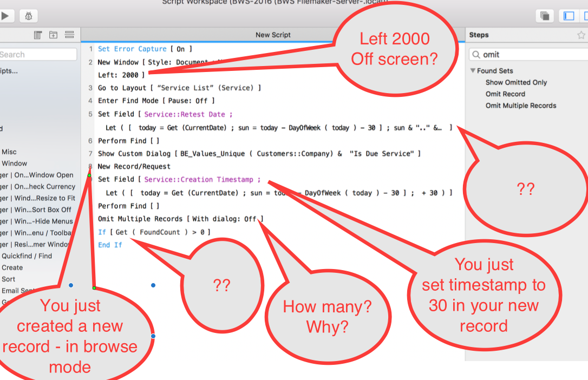This screenshot has height=380, width=588.
Task: Select the Wind...Resize to Fit script
Action: [x=37, y=198]
